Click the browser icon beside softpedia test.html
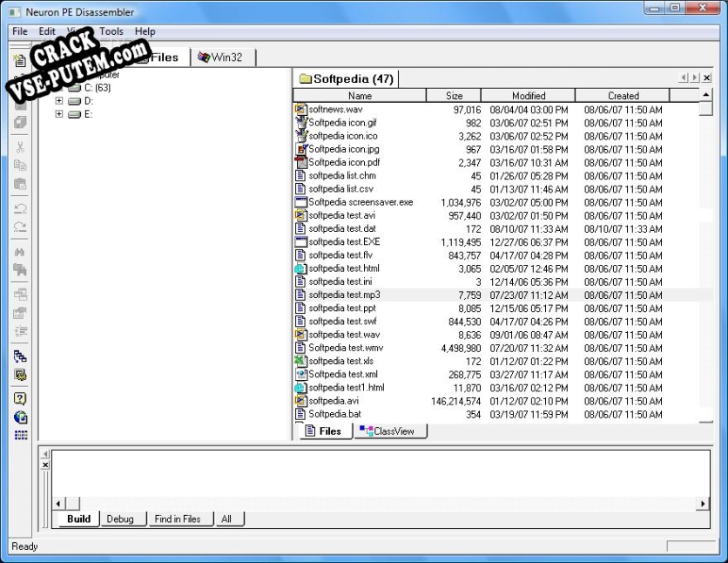The image size is (728, 563). (x=300, y=268)
